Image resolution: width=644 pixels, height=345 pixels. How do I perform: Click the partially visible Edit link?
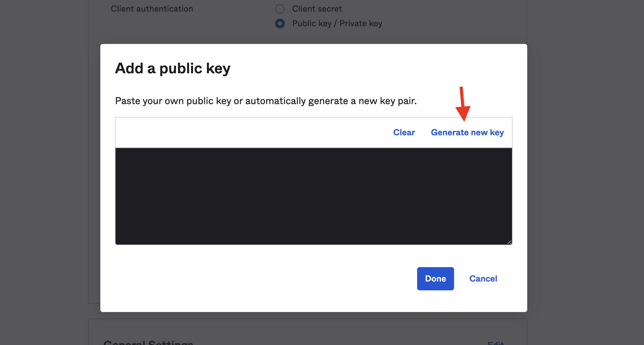[x=496, y=343]
